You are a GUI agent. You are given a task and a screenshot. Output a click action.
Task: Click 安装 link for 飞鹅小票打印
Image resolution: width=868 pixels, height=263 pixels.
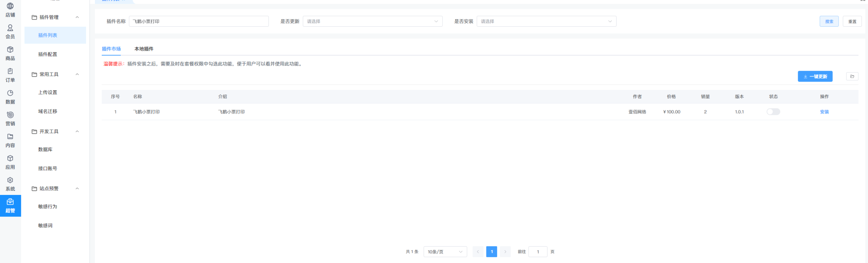click(x=824, y=112)
